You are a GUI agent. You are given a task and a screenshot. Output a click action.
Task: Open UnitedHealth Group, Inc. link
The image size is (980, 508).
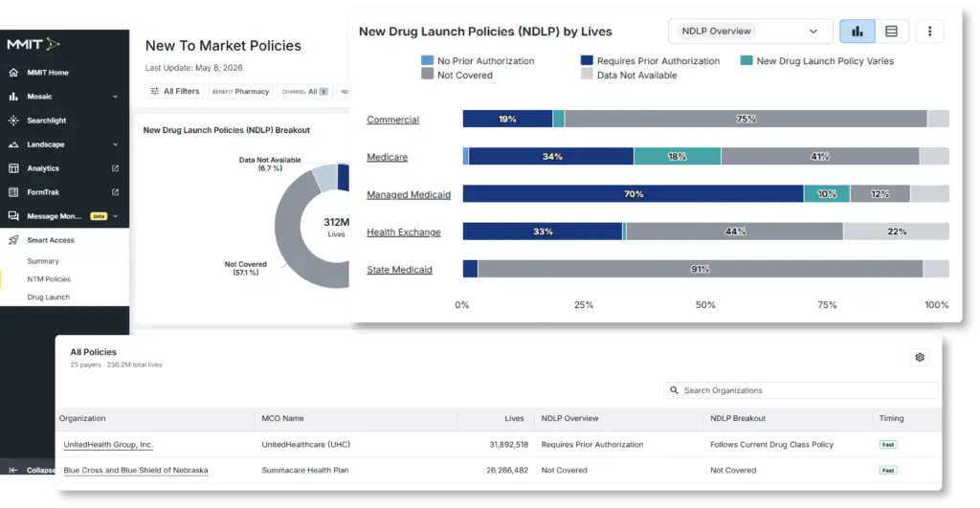[x=108, y=445]
